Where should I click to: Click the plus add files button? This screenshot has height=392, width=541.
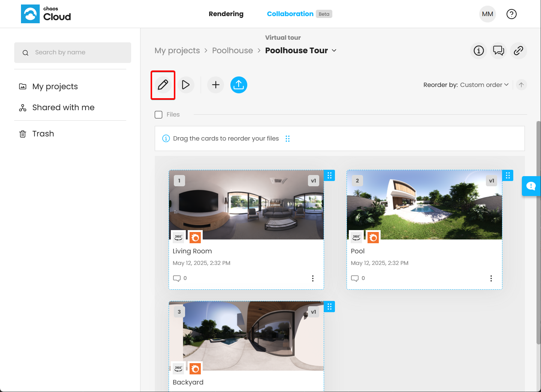coord(216,85)
